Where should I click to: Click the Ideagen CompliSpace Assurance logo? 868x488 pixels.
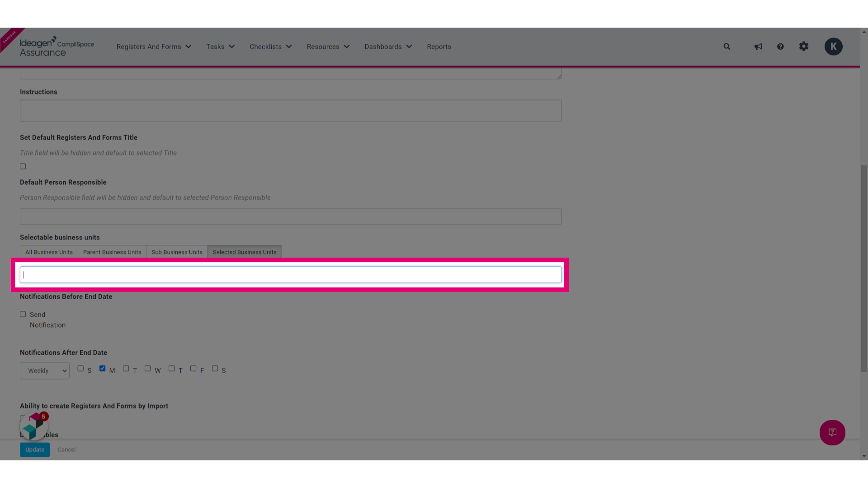click(x=57, y=47)
